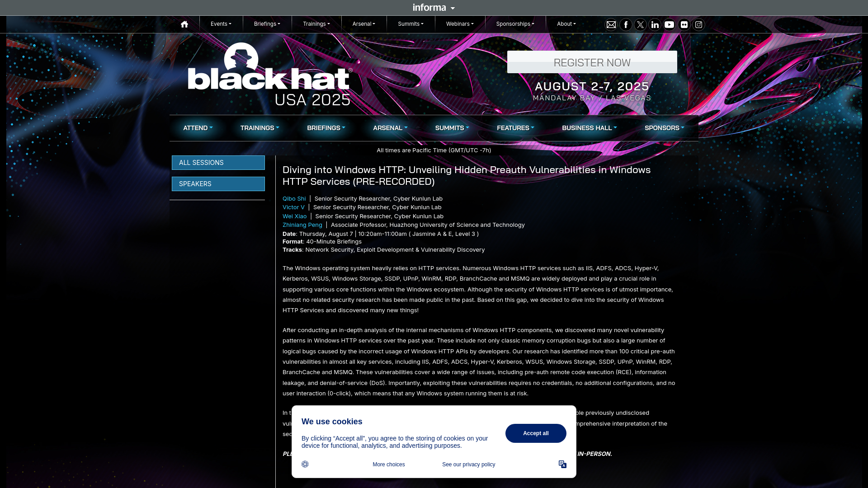
Task: Open the TRAININGS main menu
Action: [260, 128]
